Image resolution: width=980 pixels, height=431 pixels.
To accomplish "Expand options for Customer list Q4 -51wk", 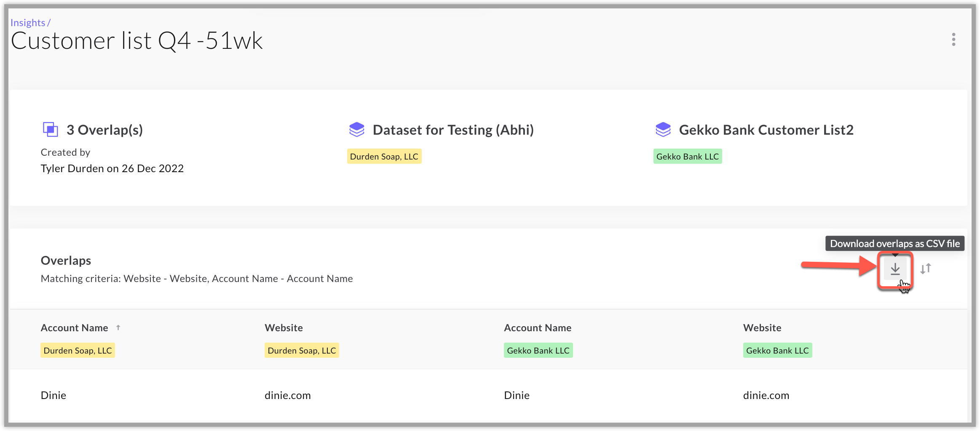I will pos(953,40).
